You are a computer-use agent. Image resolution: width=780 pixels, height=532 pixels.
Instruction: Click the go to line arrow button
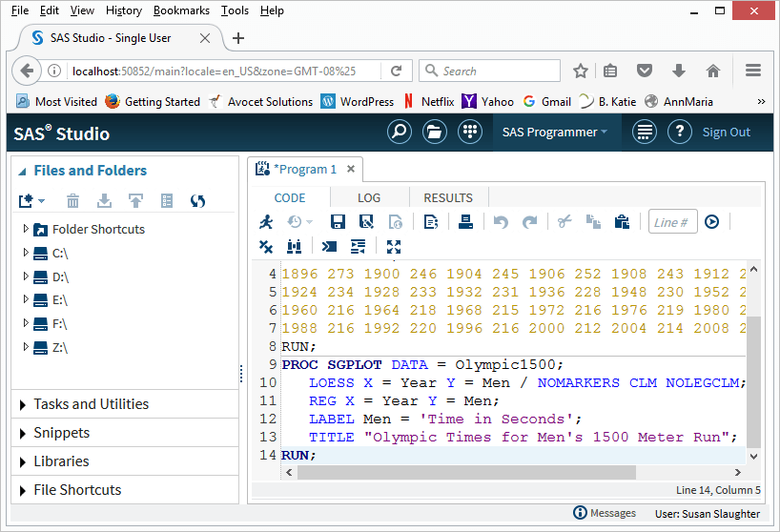click(x=712, y=222)
